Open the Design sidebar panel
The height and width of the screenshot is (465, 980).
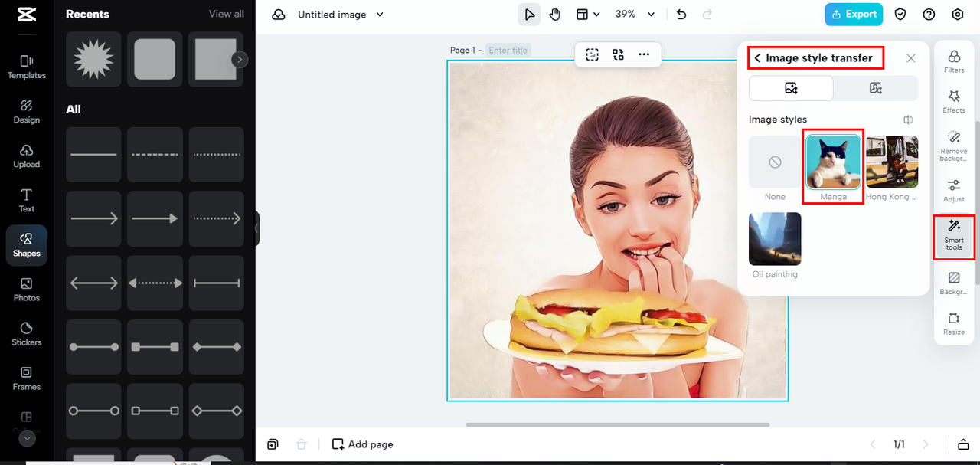click(27, 111)
